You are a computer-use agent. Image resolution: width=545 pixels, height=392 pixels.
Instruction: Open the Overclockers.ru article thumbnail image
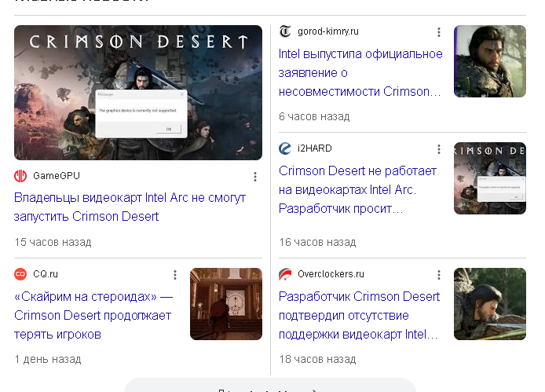pyautogui.click(x=490, y=304)
